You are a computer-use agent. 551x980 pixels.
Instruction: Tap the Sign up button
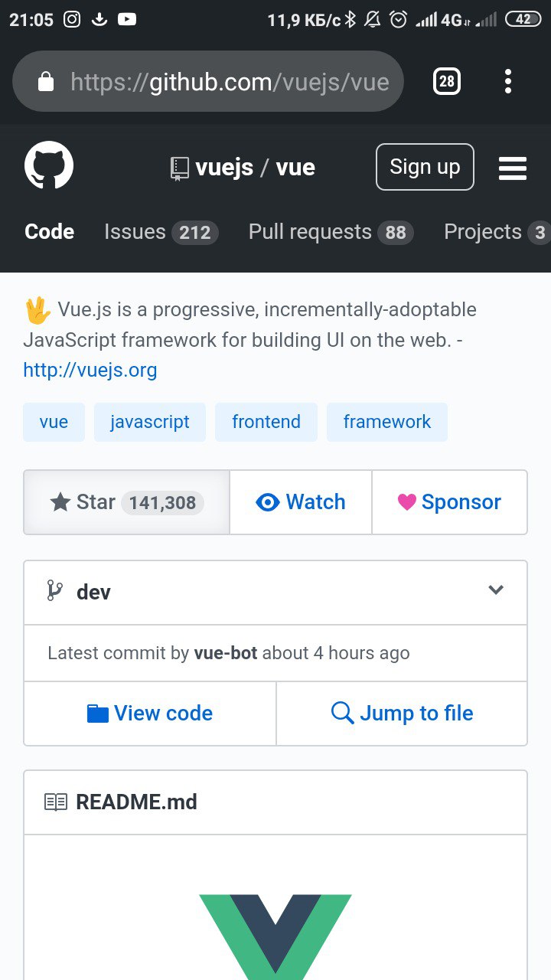[425, 167]
